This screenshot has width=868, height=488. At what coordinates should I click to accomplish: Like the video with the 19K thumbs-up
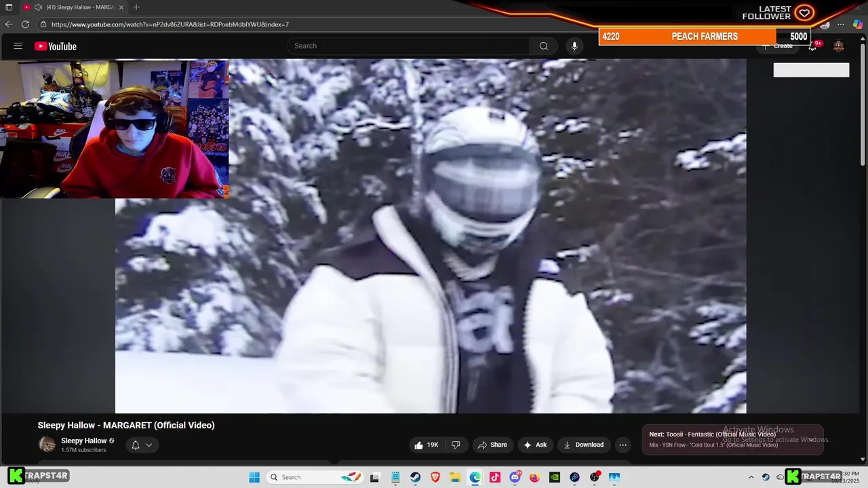[427, 445]
